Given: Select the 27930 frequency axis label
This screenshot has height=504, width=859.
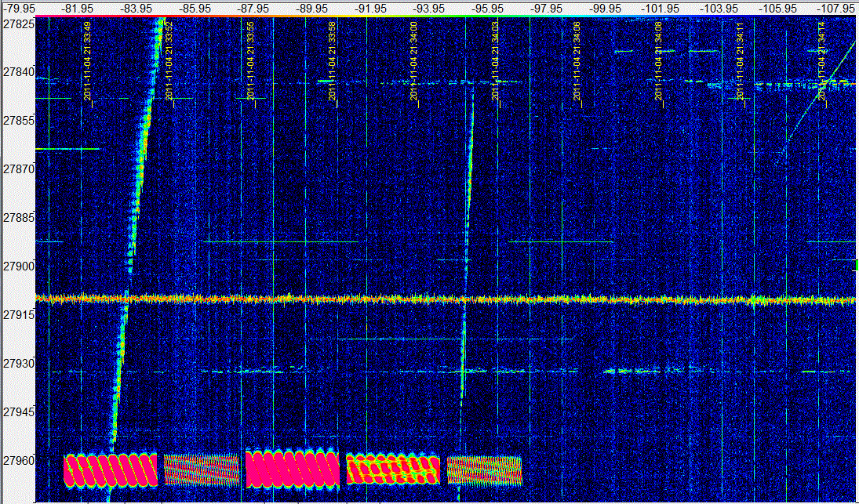Looking at the screenshot, I should click(x=18, y=364).
